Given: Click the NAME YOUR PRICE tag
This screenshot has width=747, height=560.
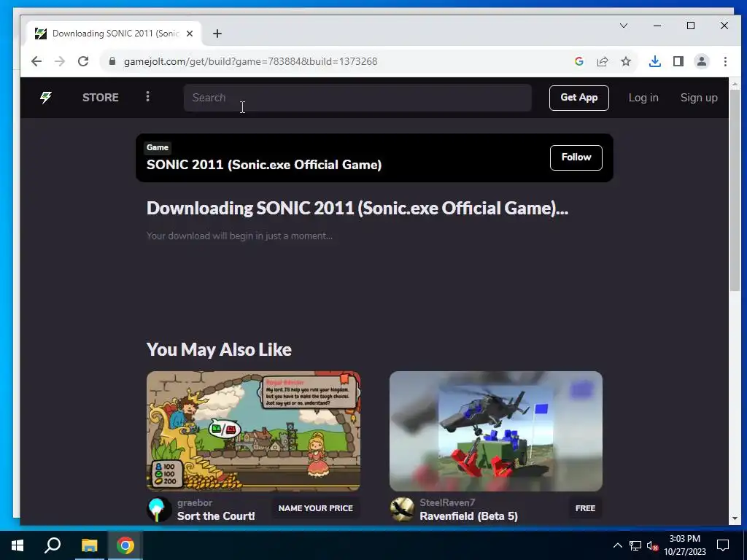Looking at the screenshot, I should click(315, 508).
